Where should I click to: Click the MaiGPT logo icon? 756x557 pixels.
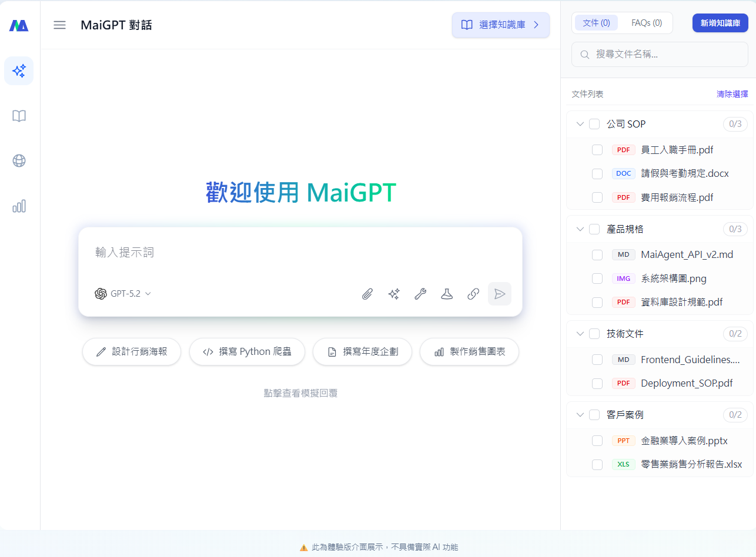click(19, 25)
